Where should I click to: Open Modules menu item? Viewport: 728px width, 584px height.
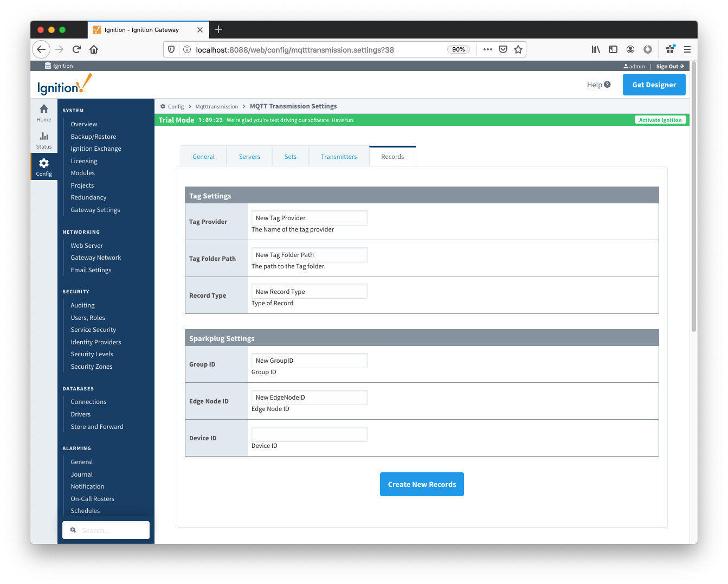click(x=82, y=173)
